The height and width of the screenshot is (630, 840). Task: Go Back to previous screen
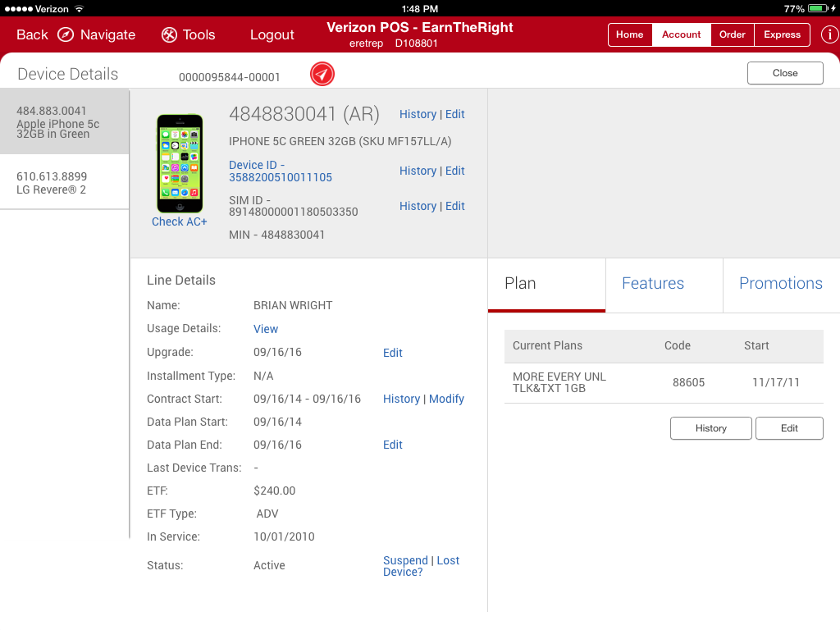point(32,34)
